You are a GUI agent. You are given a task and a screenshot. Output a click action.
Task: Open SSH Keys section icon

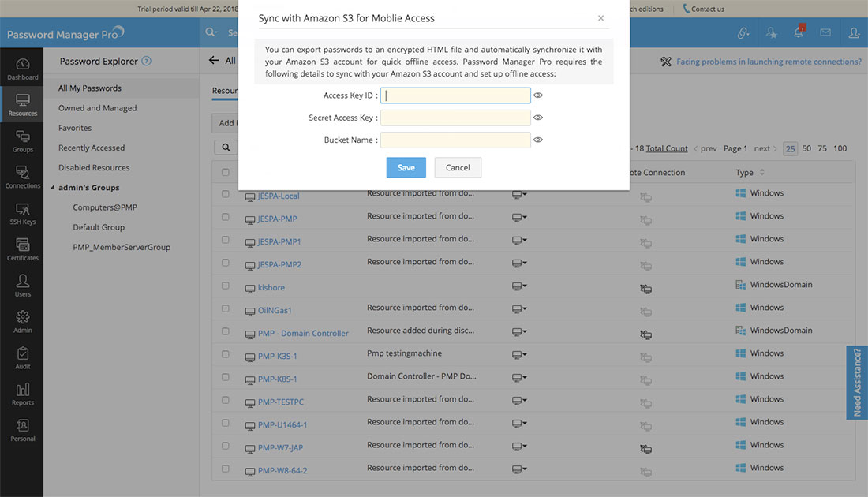coord(22,213)
